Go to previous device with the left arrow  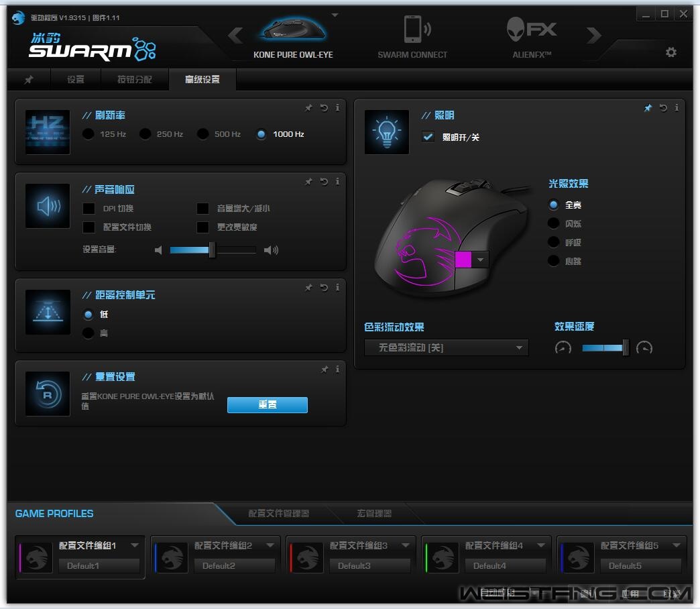tap(235, 35)
